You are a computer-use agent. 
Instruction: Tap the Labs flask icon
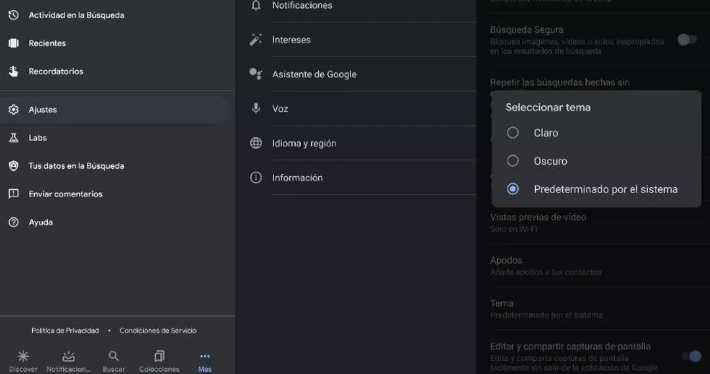14,138
